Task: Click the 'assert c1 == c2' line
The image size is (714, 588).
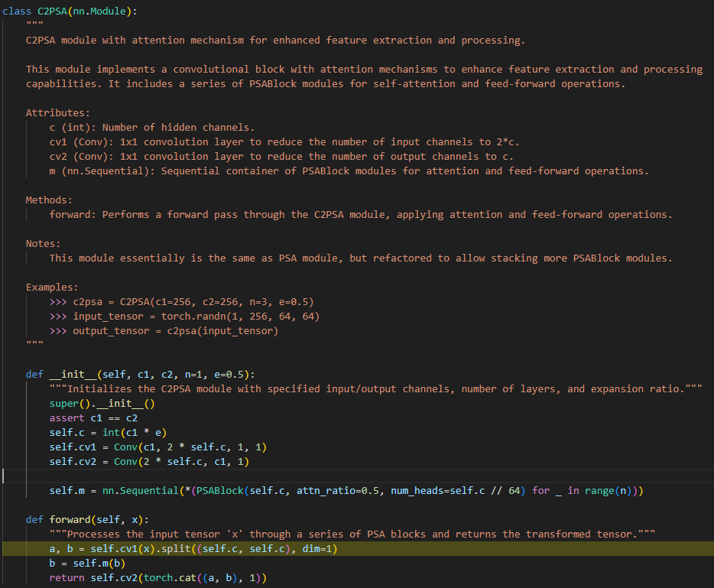Action: pyautogui.click(x=93, y=418)
